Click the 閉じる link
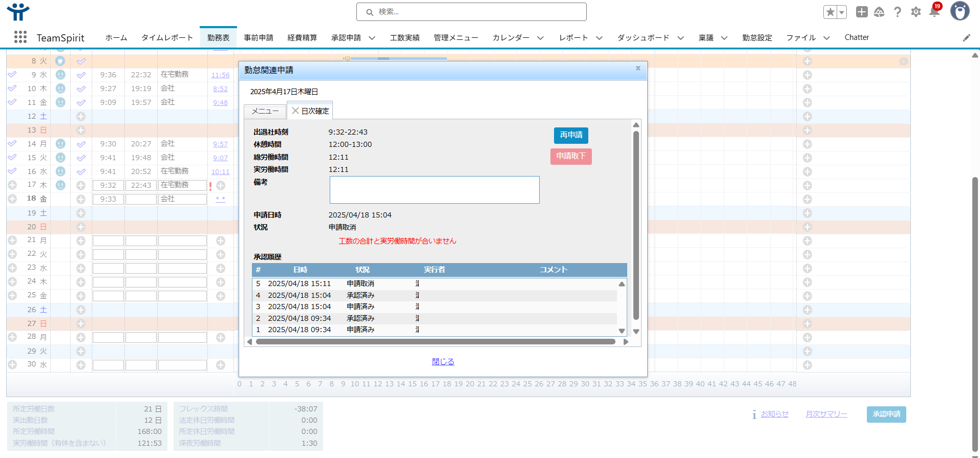Screen dimensions: 980x458 click(x=443, y=362)
